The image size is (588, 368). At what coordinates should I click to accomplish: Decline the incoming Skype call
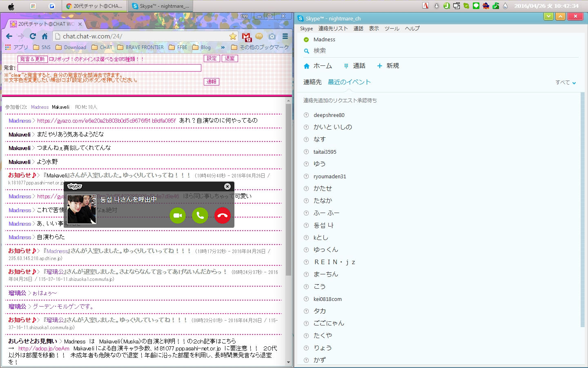click(223, 215)
